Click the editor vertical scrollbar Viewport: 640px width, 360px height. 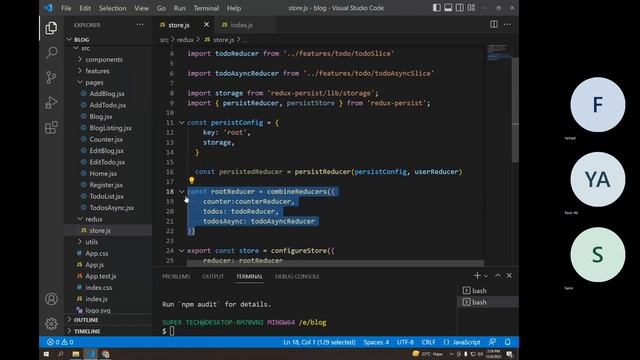point(515,110)
